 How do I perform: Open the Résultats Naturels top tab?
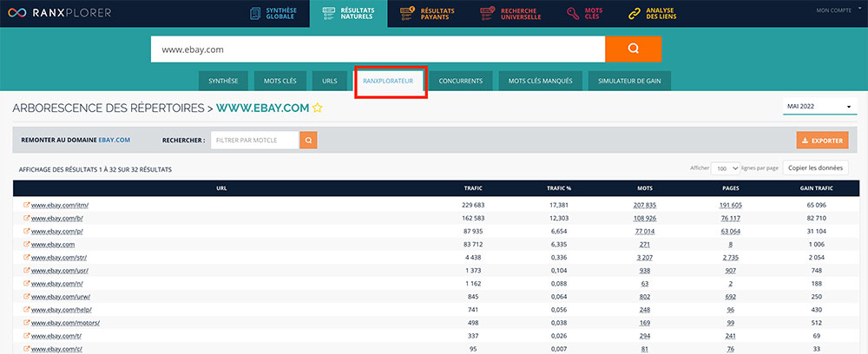tap(349, 13)
